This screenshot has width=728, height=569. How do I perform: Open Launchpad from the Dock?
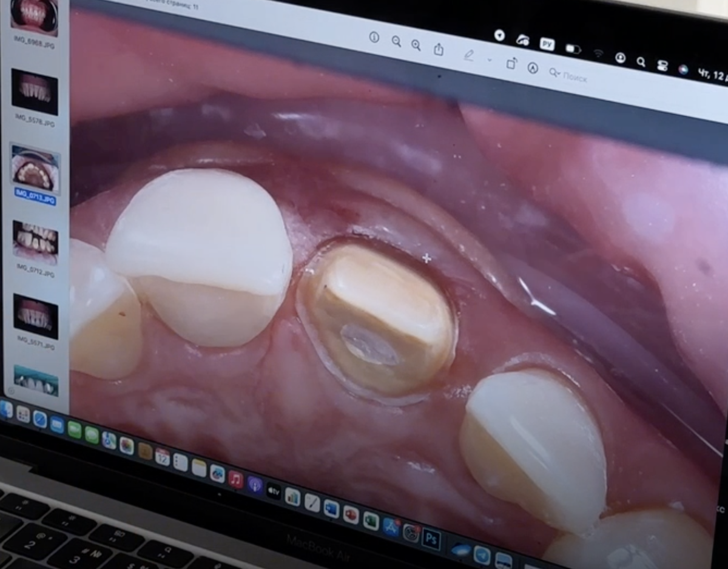point(23,414)
